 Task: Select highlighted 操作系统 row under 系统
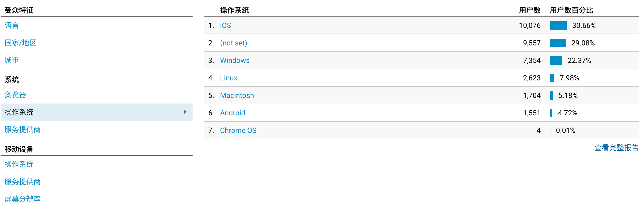19,112
